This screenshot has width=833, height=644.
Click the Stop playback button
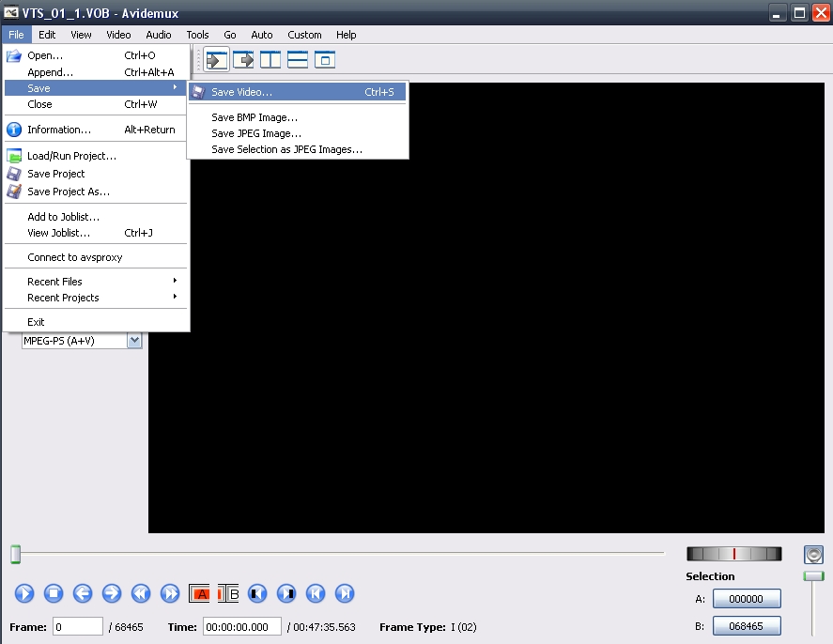coord(54,593)
